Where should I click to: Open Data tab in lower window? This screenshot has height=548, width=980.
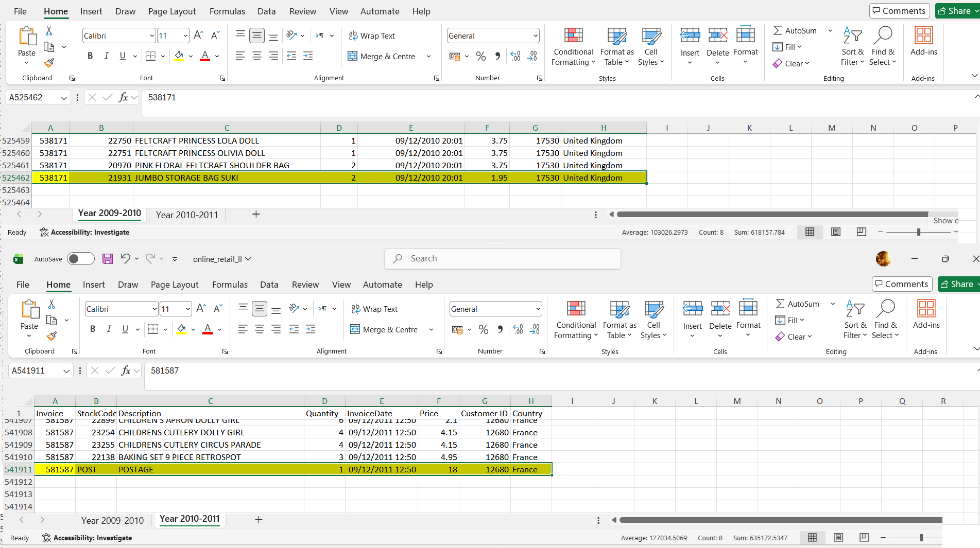point(269,285)
